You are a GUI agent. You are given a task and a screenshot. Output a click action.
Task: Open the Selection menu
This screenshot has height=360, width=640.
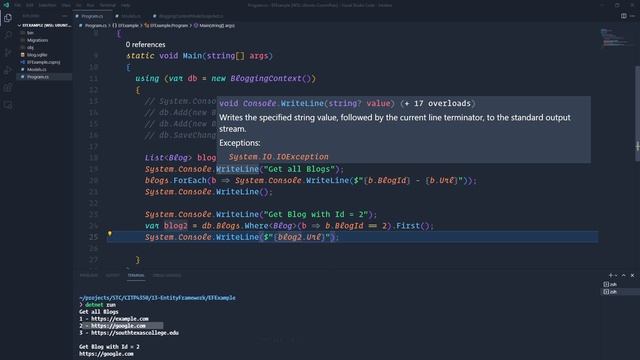click(x=47, y=5)
